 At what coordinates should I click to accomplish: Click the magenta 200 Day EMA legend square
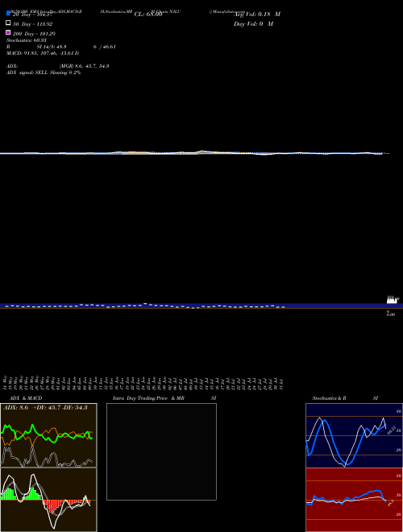pos(8,32)
